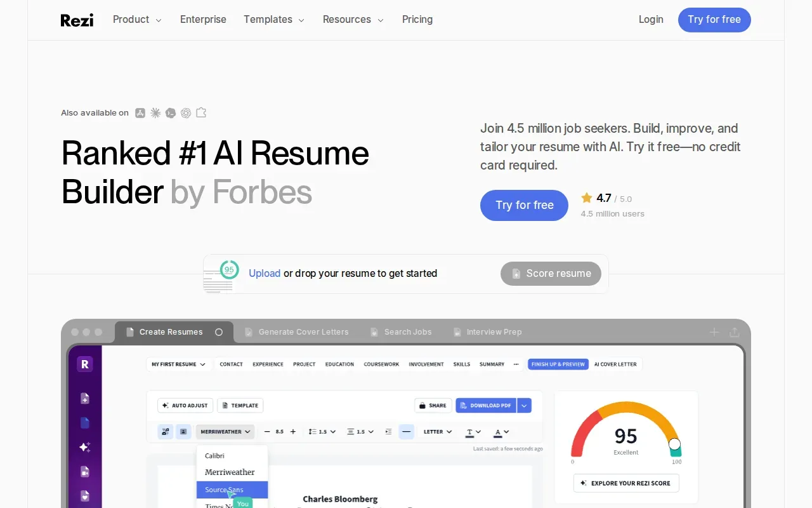Click the Upload link
The height and width of the screenshot is (508, 812).
point(265,274)
